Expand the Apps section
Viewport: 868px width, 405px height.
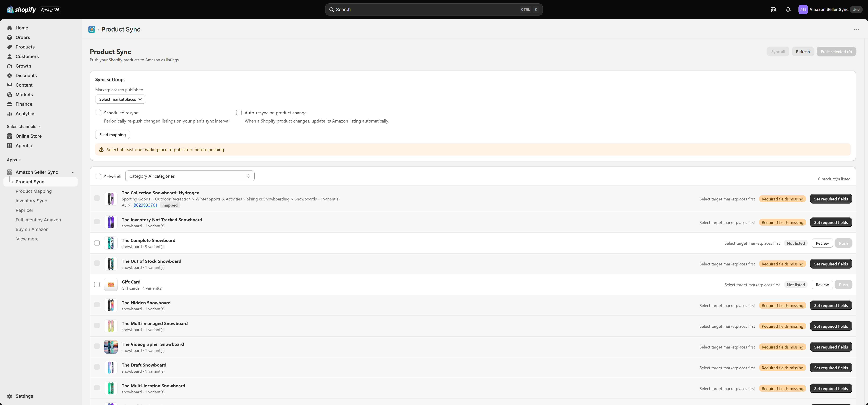point(14,160)
